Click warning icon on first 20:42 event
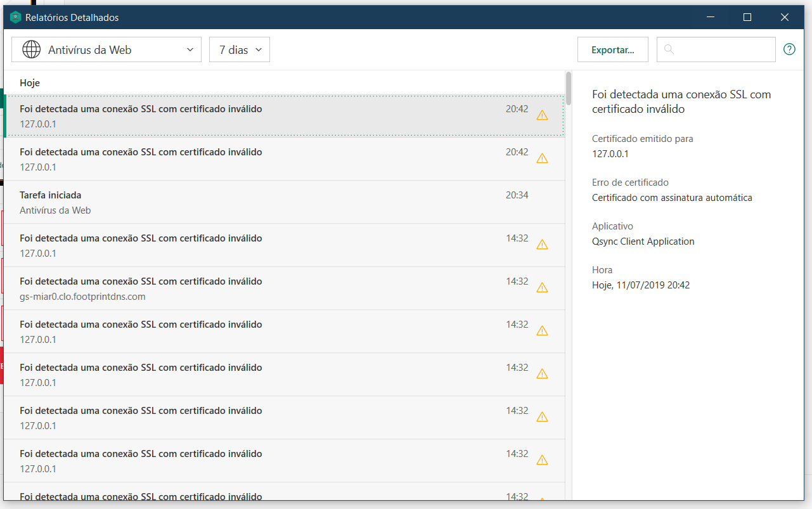Screen dimensions: 812x509 coord(542,115)
